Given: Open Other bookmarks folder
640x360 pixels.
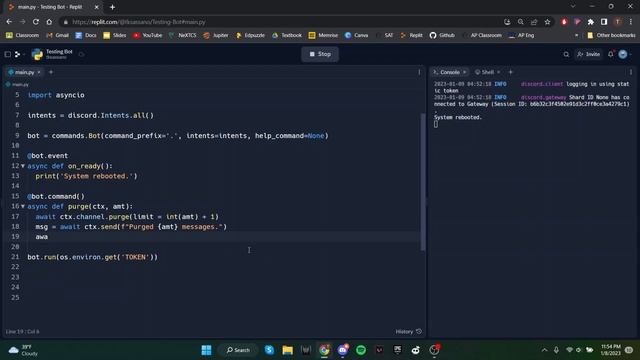Looking at the screenshot, I should pyautogui.click(x=611, y=36).
